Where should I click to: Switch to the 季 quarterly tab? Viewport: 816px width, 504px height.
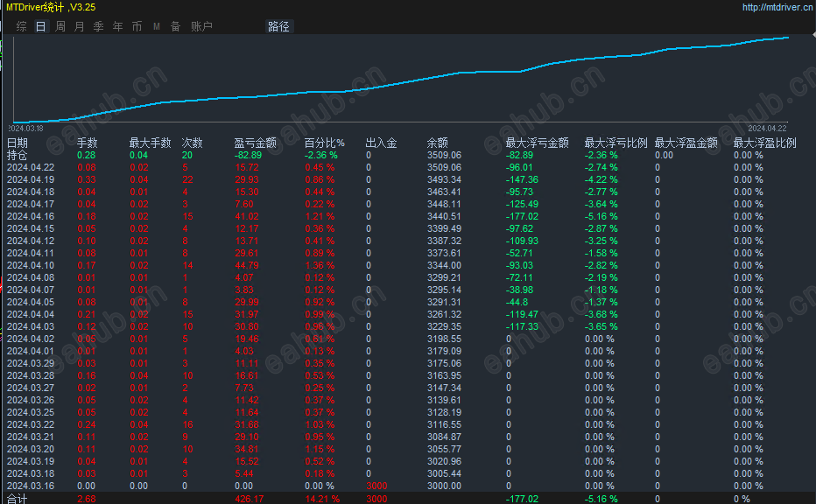click(x=98, y=26)
